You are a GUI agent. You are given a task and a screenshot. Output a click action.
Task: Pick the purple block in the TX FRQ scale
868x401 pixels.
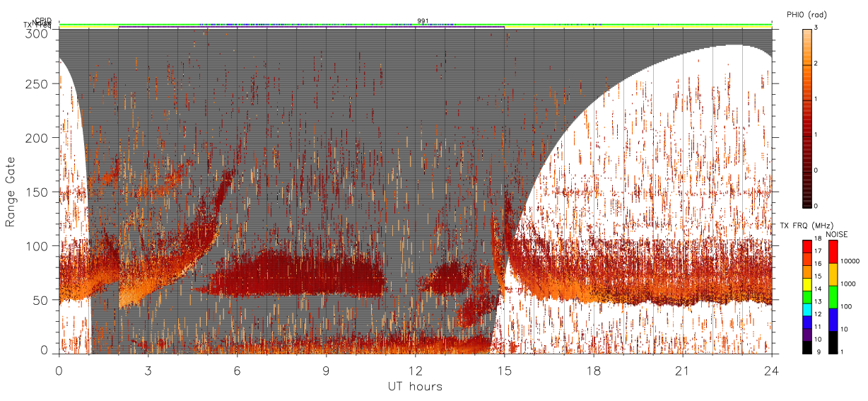click(806, 335)
